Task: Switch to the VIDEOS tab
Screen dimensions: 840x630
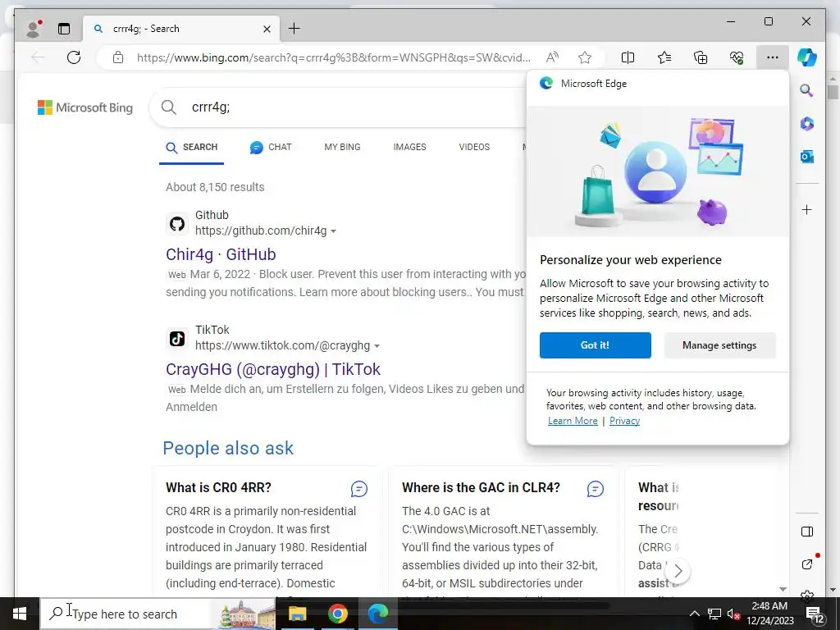Action: pos(474,148)
